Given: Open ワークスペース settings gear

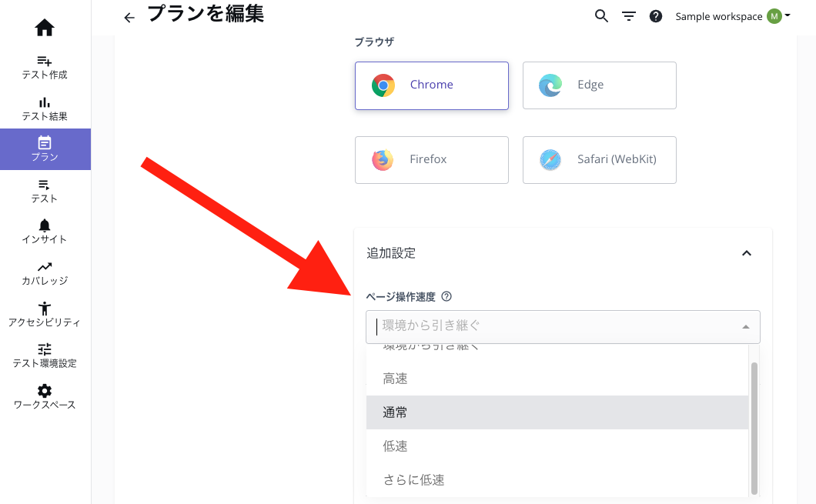Looking at the screenshot, I should point(45,397).
